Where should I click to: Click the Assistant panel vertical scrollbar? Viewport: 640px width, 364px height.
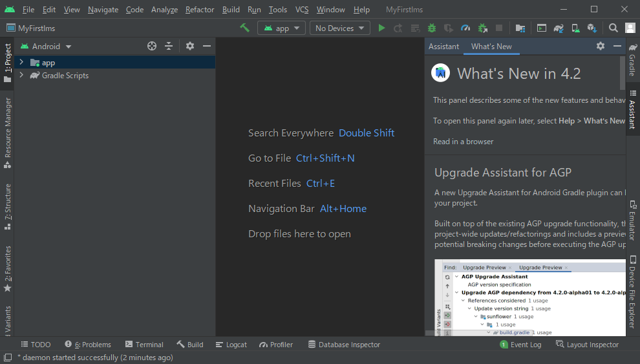623,72
